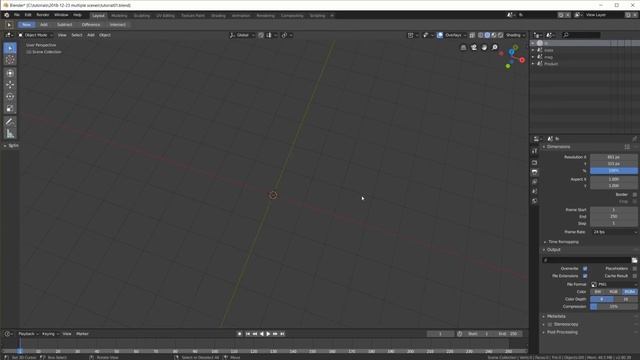
Task: Toggle the perspective/orthographic grid view icon
Action: click(463, 48)
